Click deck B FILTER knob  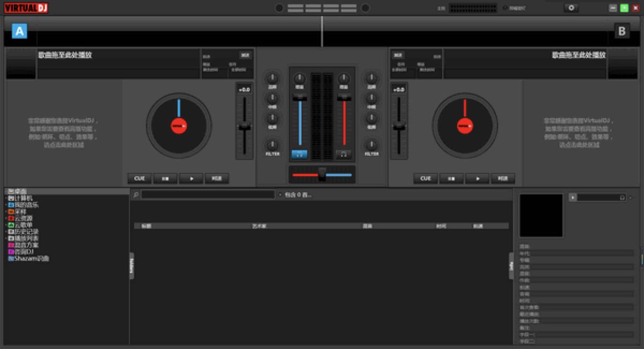pos(371,144)
